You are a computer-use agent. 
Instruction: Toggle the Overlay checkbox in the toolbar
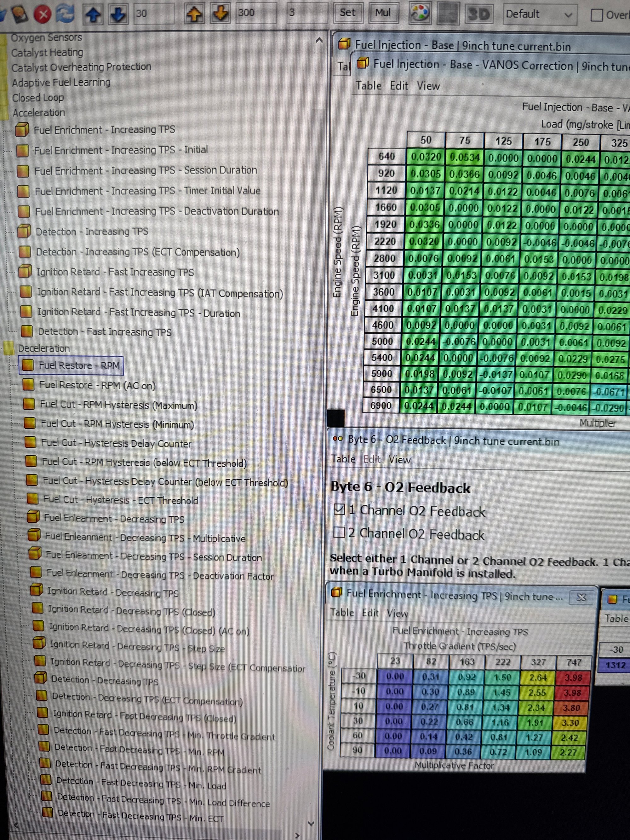[597, 15]
